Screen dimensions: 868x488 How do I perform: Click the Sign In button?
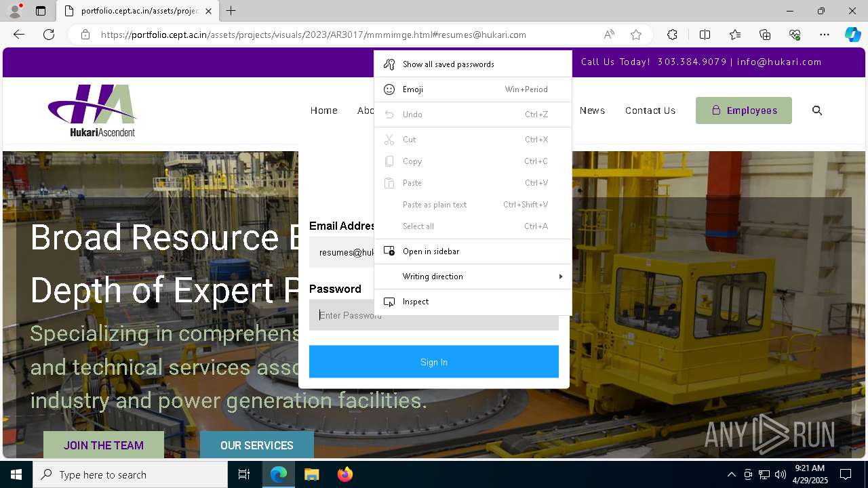[434, 362]
